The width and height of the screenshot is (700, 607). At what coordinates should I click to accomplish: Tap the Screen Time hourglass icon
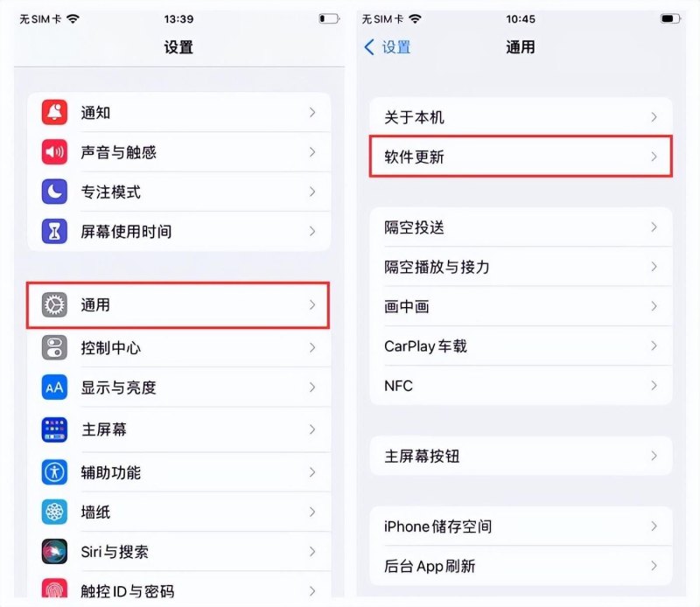click(x=54, y=231)
